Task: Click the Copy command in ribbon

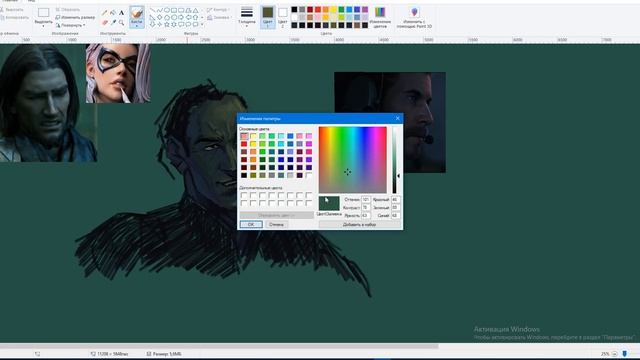Action: [14, 18]
